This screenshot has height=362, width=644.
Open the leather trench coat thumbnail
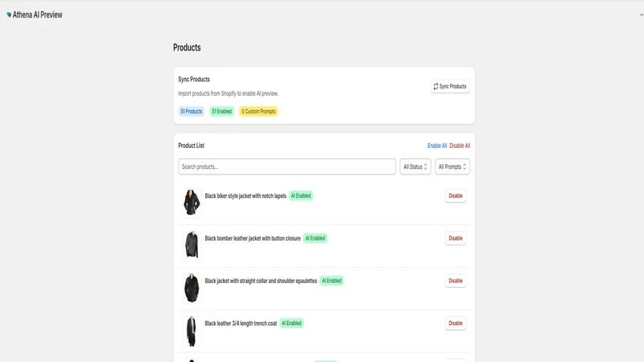tap(192, 331)
